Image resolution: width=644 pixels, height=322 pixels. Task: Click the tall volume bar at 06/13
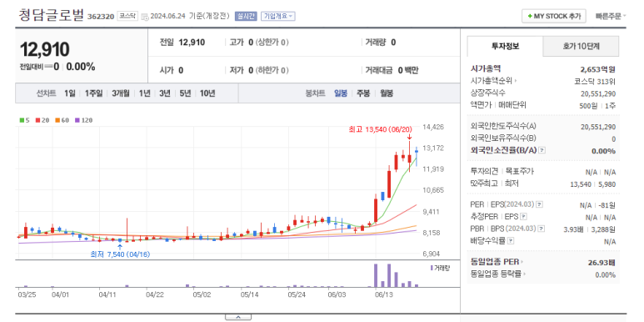pos(376,275)
